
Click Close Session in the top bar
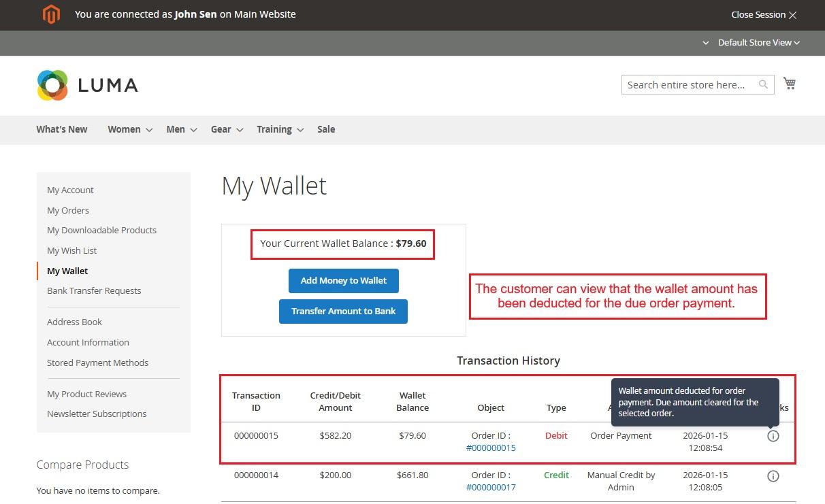[x=763, y=14]
